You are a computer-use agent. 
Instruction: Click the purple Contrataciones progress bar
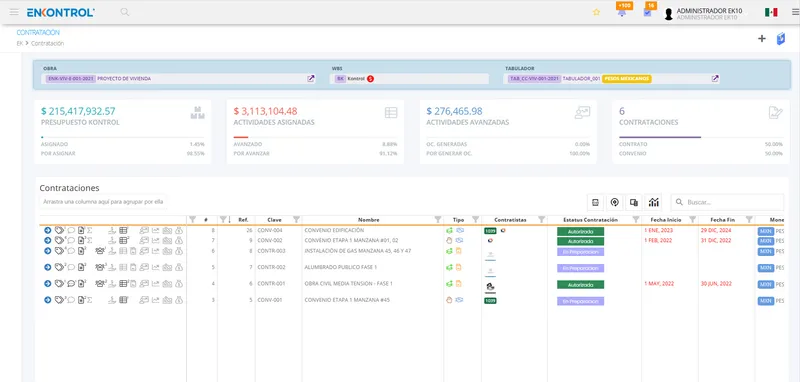click(660, 137)
